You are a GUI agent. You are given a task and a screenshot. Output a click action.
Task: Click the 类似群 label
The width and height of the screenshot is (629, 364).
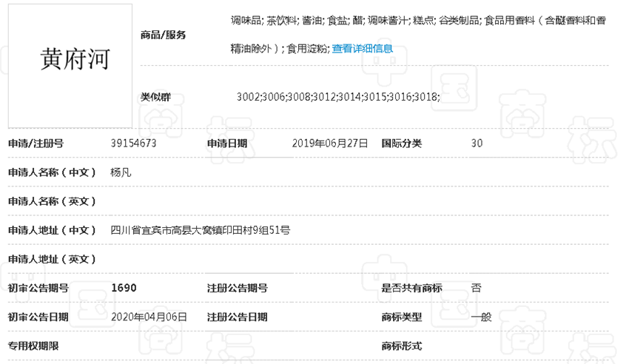(155, 97)
